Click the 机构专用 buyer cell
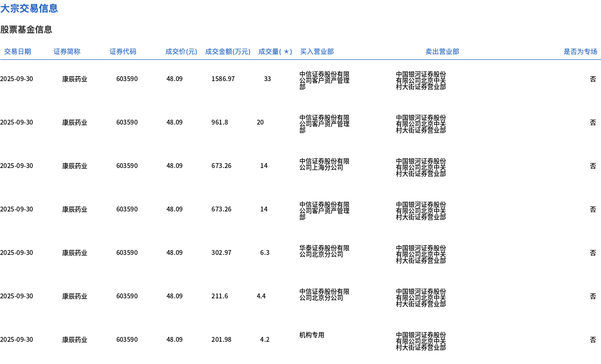601x364 pixels. click(312, 335)
